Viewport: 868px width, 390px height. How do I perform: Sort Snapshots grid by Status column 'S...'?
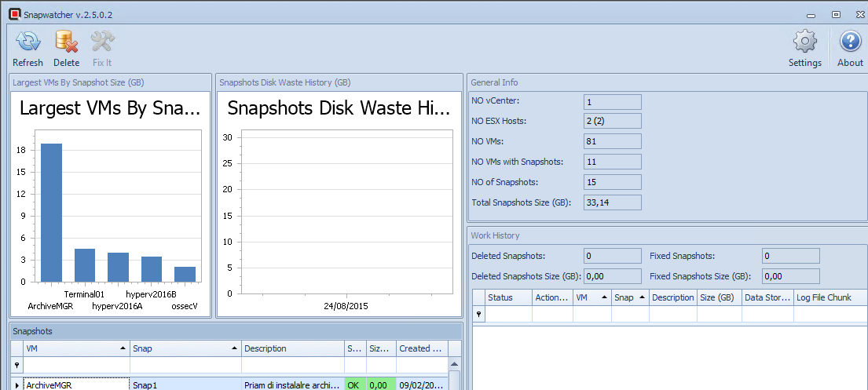[x=355, y=348]
